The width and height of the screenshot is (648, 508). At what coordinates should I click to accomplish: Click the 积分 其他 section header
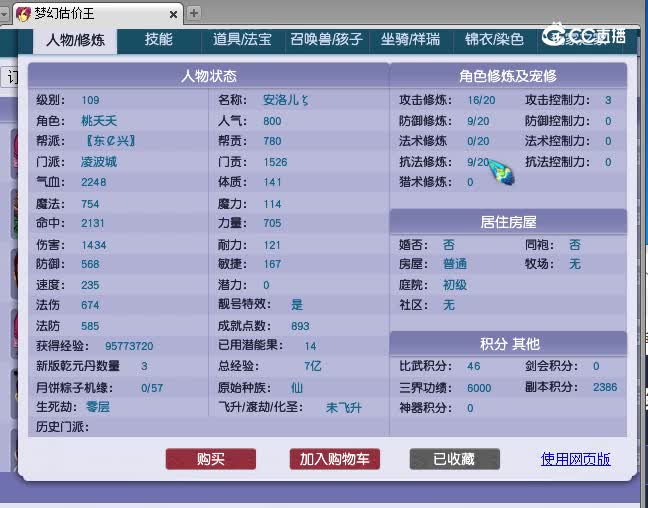click(x=508, y=344)
